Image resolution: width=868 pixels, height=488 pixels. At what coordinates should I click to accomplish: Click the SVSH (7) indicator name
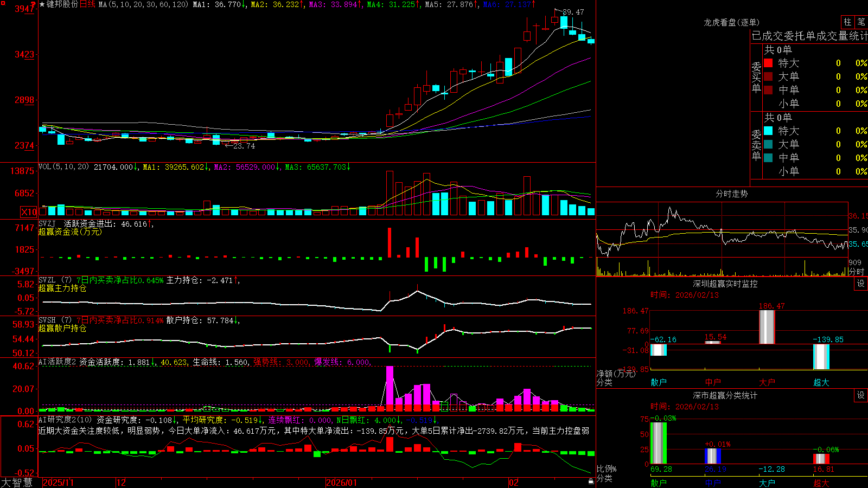tap(55, 320)
